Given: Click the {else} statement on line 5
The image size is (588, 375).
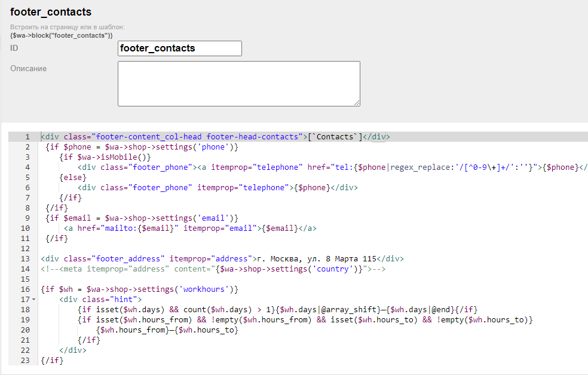Looking at the screenshot, I should coord(73,178).
